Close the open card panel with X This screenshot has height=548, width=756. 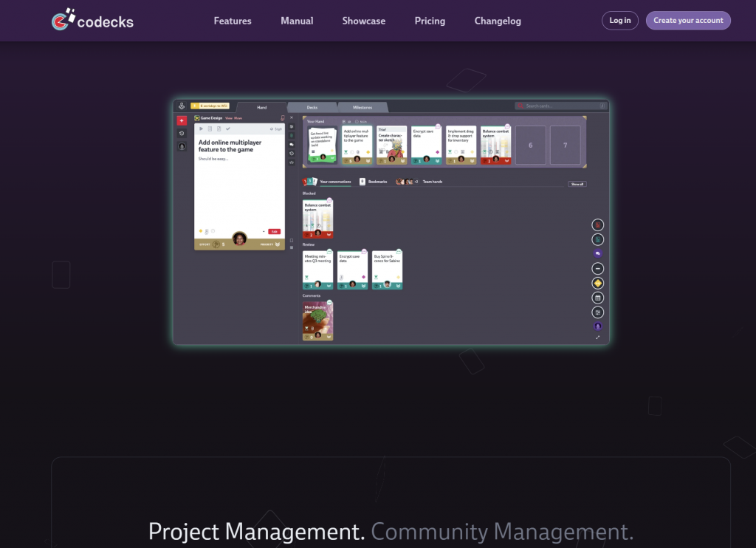[291, 117]
